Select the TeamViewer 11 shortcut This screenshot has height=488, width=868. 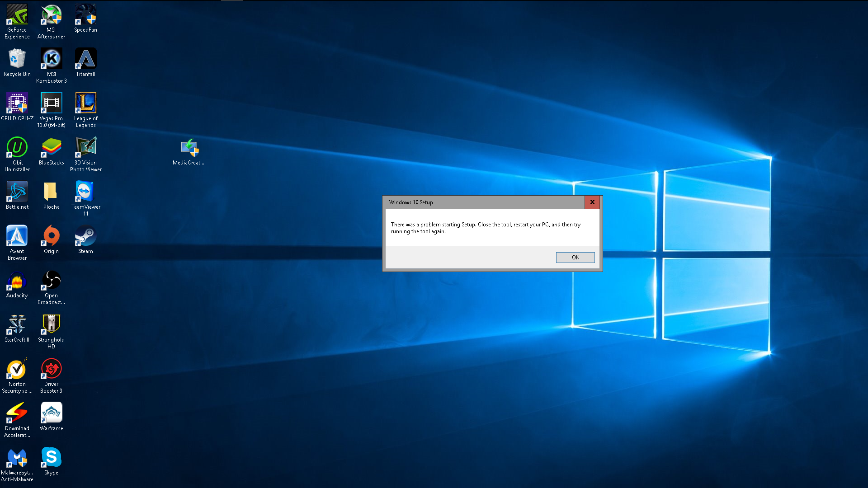click(85, 192)
